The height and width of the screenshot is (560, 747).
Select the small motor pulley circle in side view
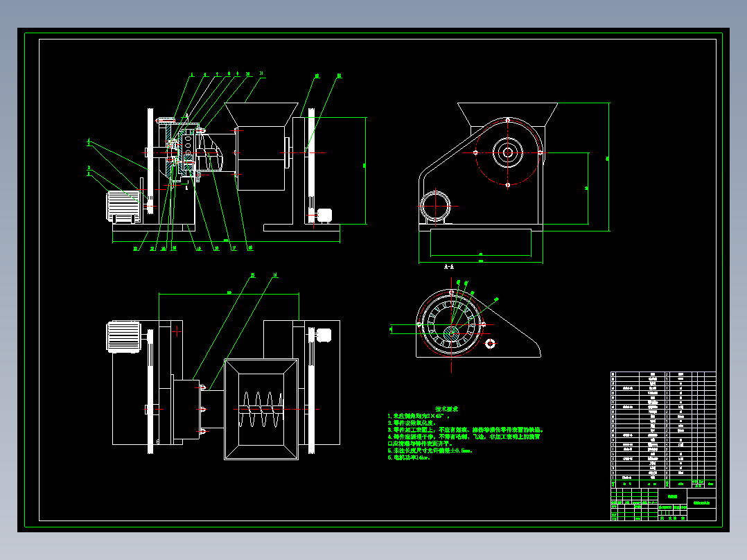[x=435, y=206]
